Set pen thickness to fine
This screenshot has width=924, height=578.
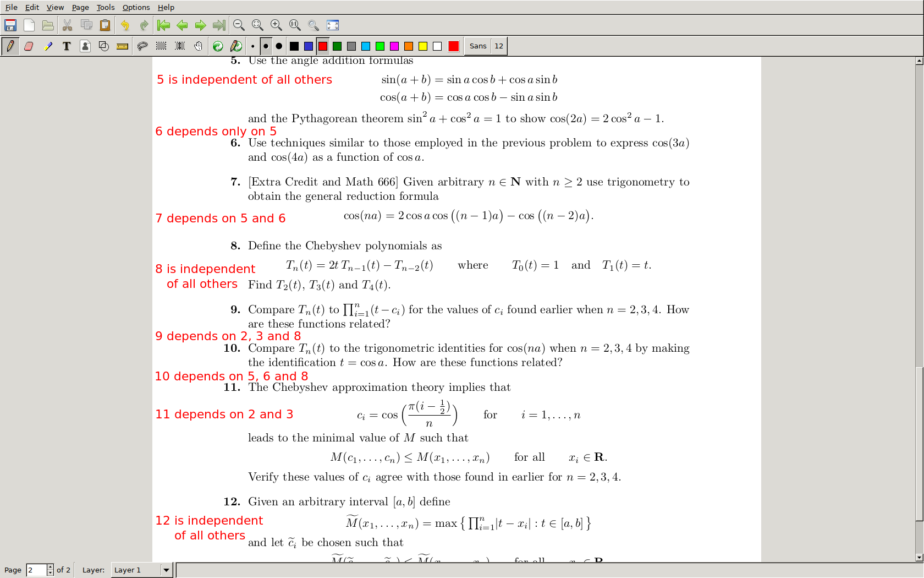point(252,46)
